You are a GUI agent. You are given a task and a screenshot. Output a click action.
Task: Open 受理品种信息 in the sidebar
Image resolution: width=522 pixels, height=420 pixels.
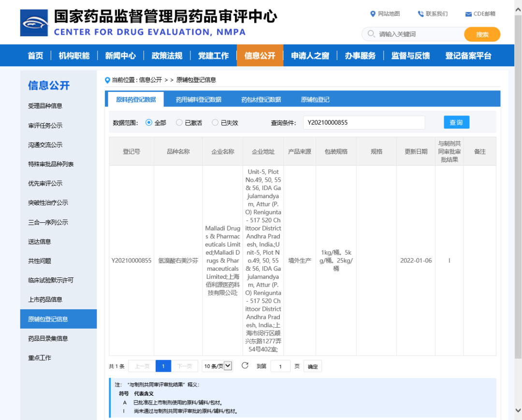pyautogui.click(x=45, y=106)
